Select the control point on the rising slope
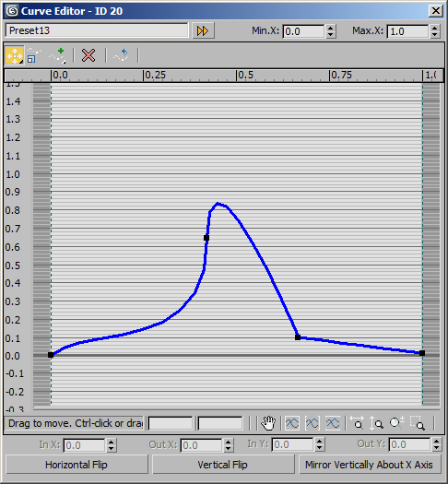Image resolution: width=448 pixels, height=484 pixels. pyautogui.click(x=206, y=238)
